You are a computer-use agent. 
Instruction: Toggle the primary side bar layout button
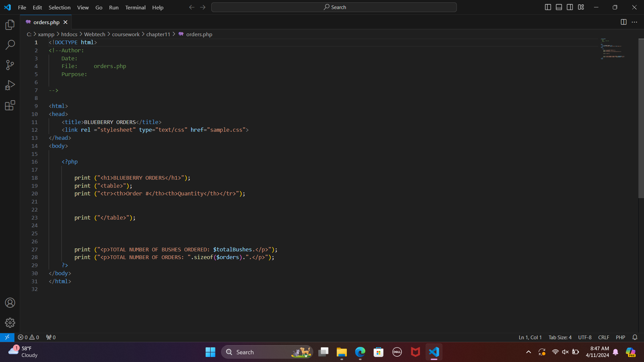pyautogui.click(x=548, y=7)
